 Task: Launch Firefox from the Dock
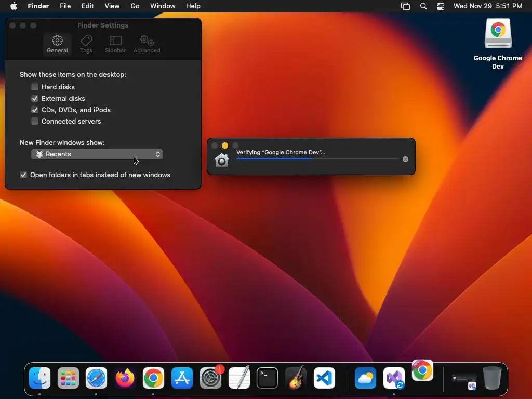pyautogui.click(x=125, y=378)
